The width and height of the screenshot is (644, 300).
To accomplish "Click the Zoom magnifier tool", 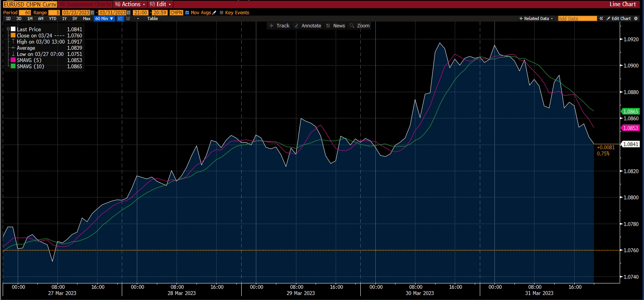I will [x=360, y=26].
